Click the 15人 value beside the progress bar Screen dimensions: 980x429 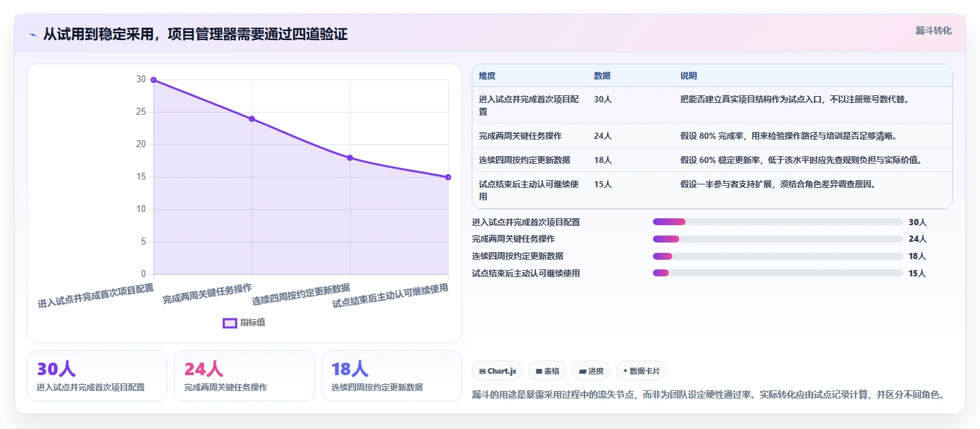tap(917, 274)
